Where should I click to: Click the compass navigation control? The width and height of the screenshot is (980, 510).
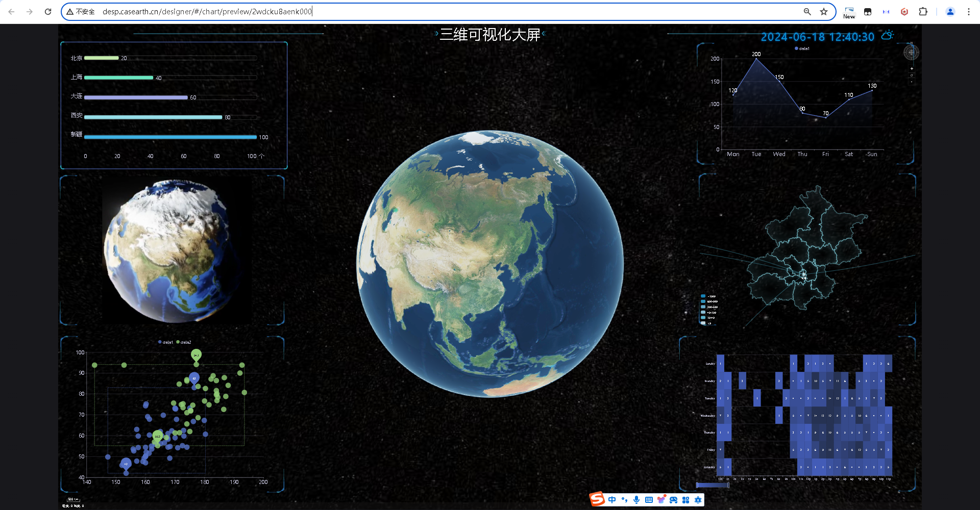(911, 53)
